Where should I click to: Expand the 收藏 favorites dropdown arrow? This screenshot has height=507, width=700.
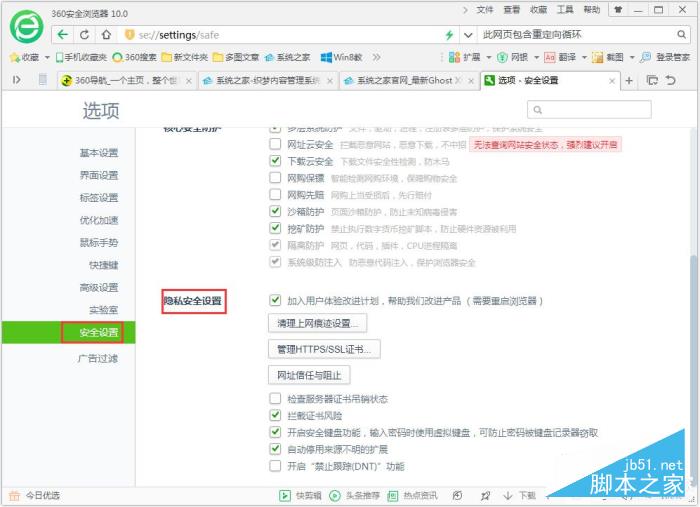click(47, 58)
